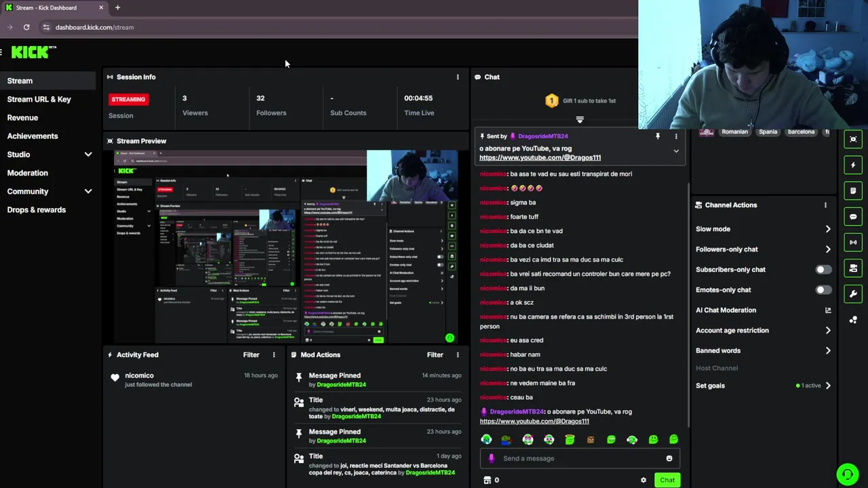Viewport: 868px width, 488px height.
Task: Click DragosrideMTB24 name under Title changed 1 day ago
Action: click(430, 472)
